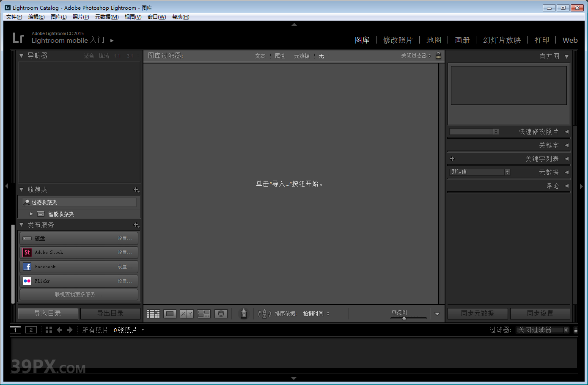Go forward with right arrow in filmstrip

pos(70,330)
